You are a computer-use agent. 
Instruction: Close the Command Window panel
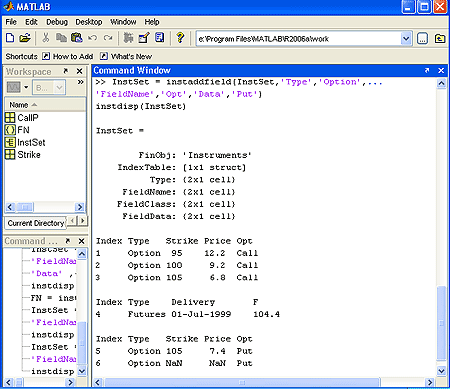pos(441,70)
